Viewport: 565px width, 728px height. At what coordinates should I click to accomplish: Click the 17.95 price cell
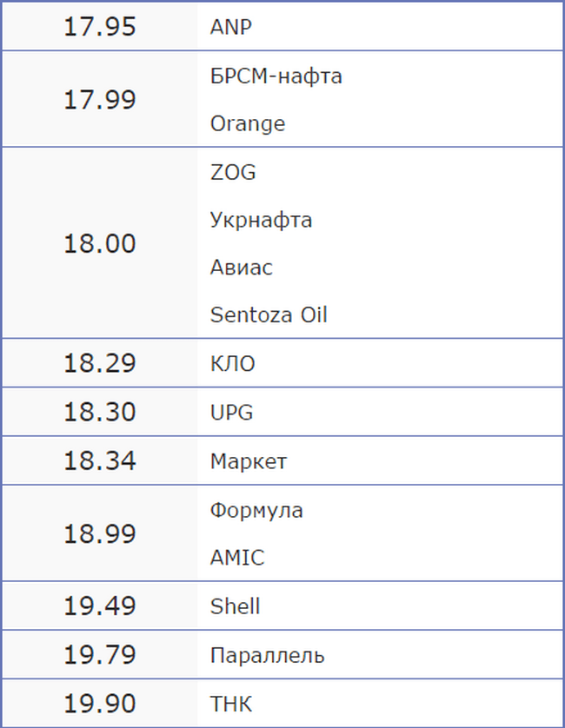pyautogui.click(x=99, y=28)
